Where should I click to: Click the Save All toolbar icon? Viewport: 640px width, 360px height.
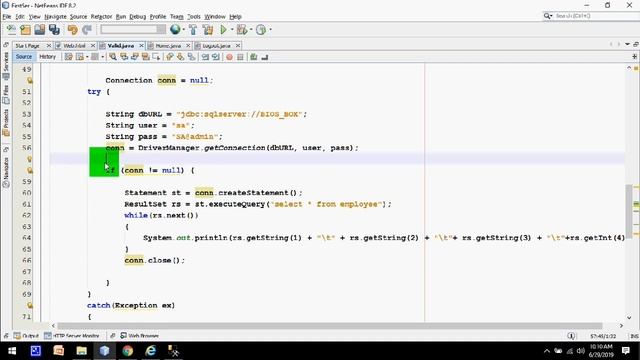(x=54, y=29)
